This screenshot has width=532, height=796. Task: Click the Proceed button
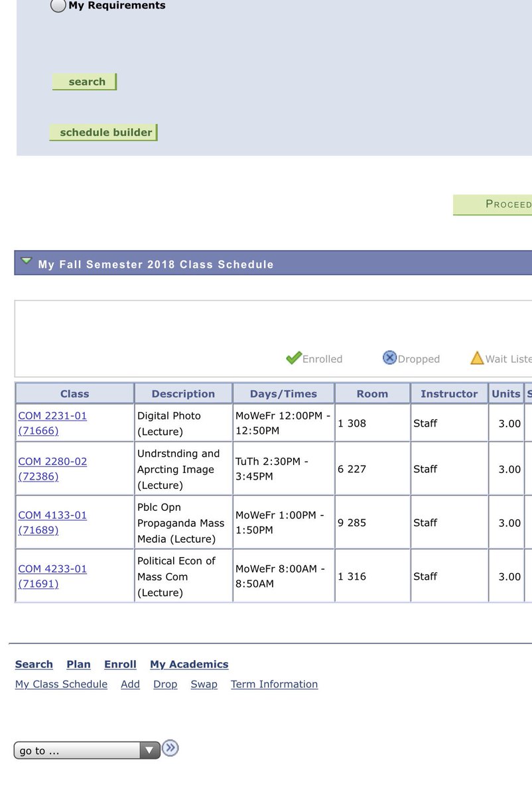[492, 204]
